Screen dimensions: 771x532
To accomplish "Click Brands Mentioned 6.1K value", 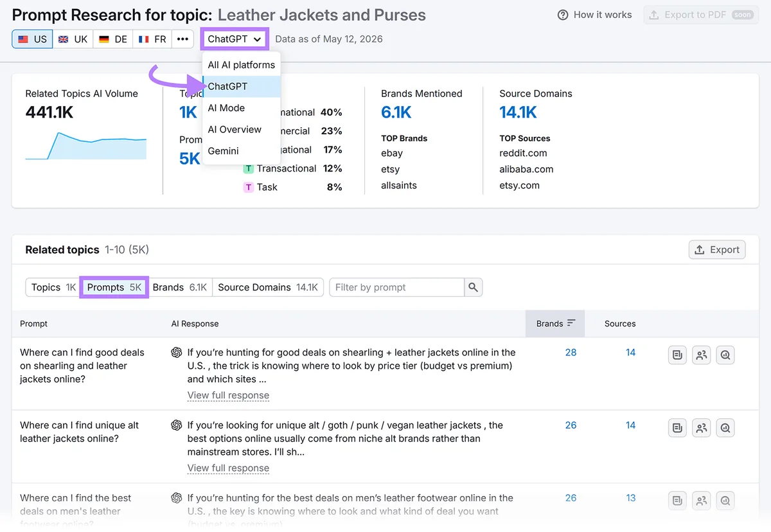I will pos(396,112).
